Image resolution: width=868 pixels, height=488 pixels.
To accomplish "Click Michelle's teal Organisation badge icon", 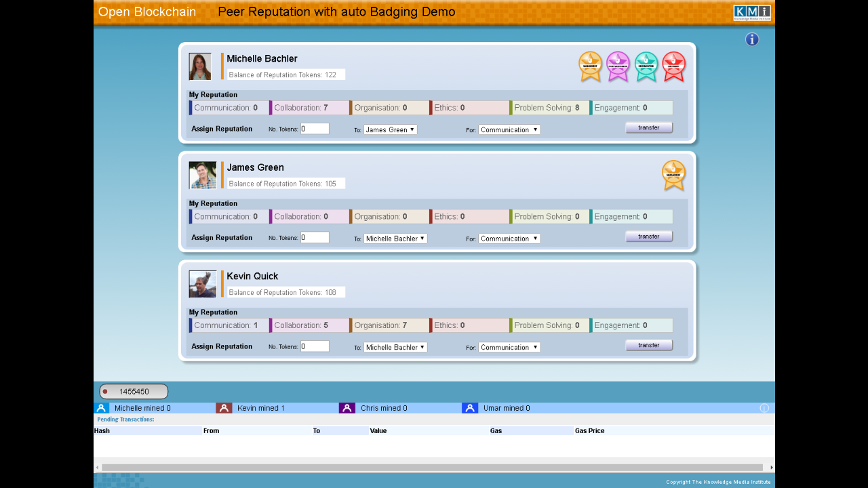I will point(646,66).
